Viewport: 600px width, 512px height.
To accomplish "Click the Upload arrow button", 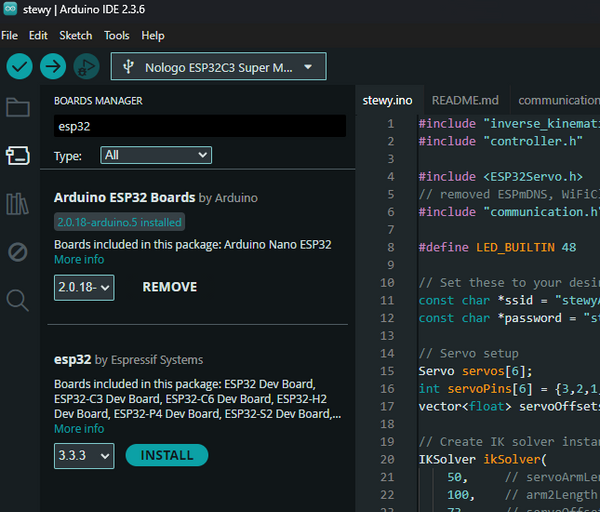I will coord(53,67).
